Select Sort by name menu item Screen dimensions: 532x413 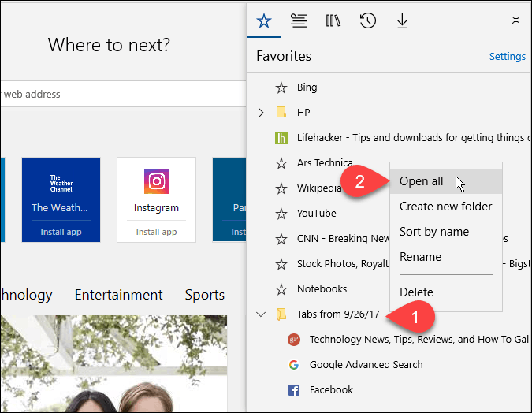pyautogui.click(x=446, y=232)
